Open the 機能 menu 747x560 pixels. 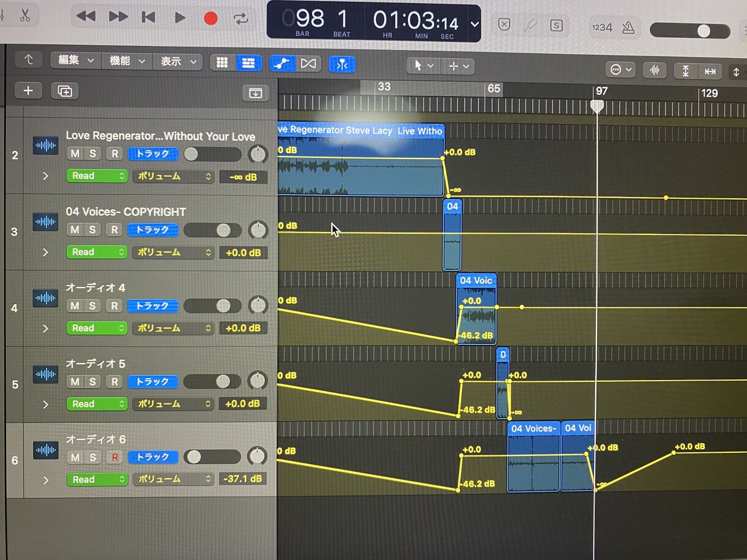[x=127, y=61]
